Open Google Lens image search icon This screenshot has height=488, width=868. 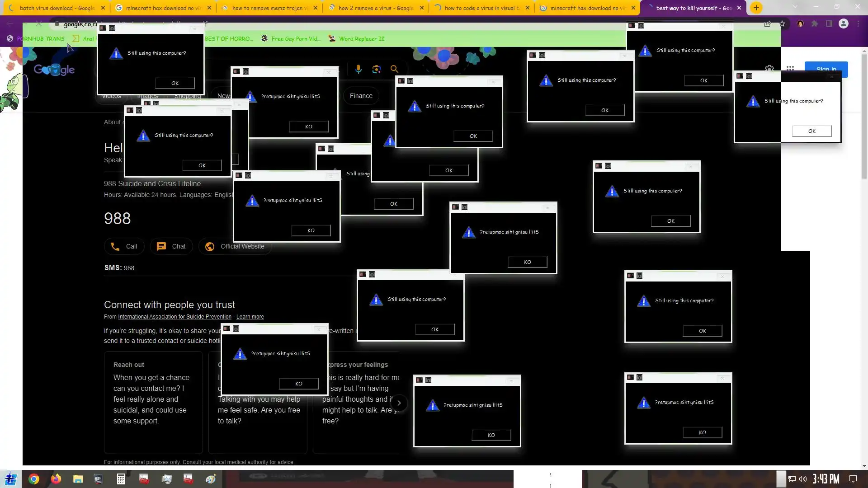pyautogui.click(x=376, y=69)
